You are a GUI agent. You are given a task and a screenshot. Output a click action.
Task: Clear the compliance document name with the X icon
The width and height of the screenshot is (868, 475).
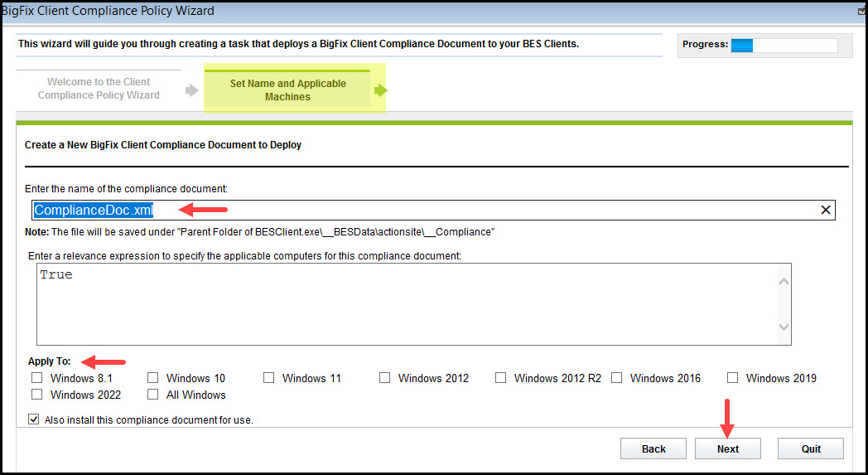(825, 211)
